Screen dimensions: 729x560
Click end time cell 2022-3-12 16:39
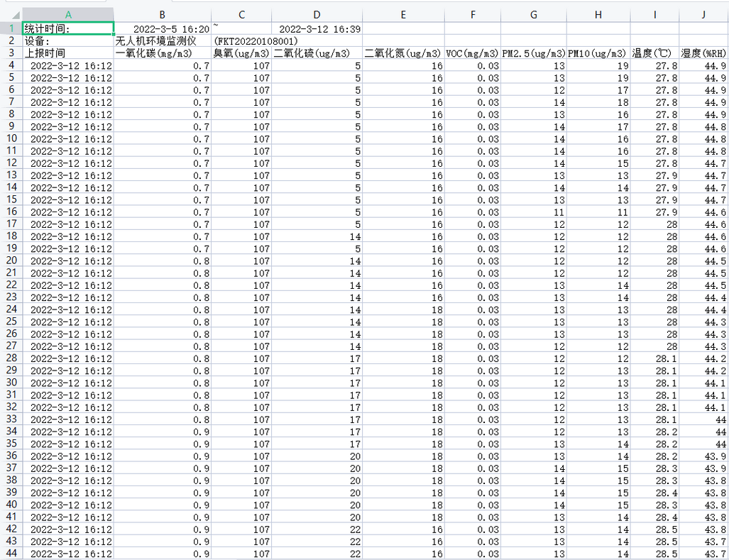point(317,29)
